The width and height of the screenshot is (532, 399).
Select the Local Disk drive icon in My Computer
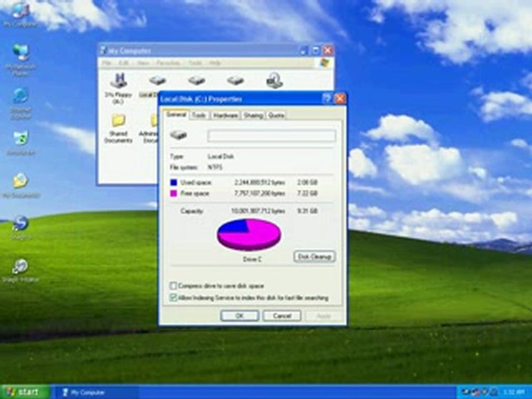tap(157, 80)
